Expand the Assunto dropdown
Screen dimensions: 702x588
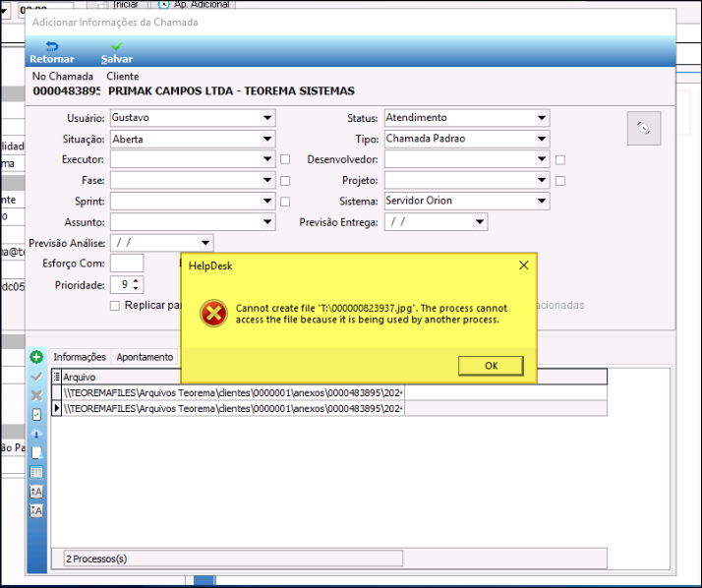coord(267,221)
